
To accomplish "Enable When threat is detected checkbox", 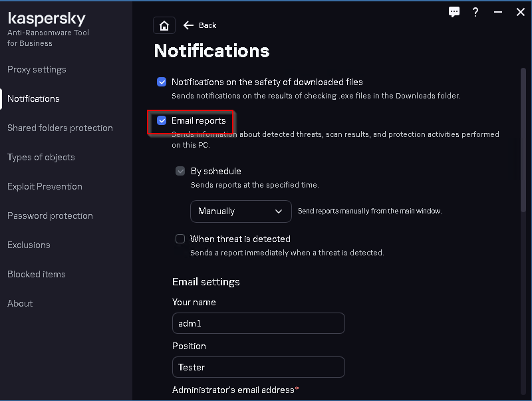I will click(180, 239).
